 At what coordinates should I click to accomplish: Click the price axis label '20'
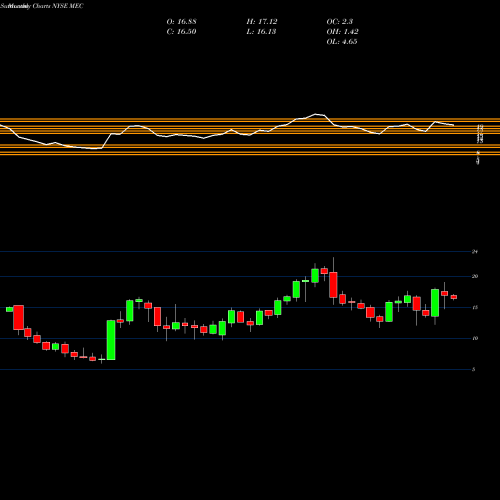475,276
